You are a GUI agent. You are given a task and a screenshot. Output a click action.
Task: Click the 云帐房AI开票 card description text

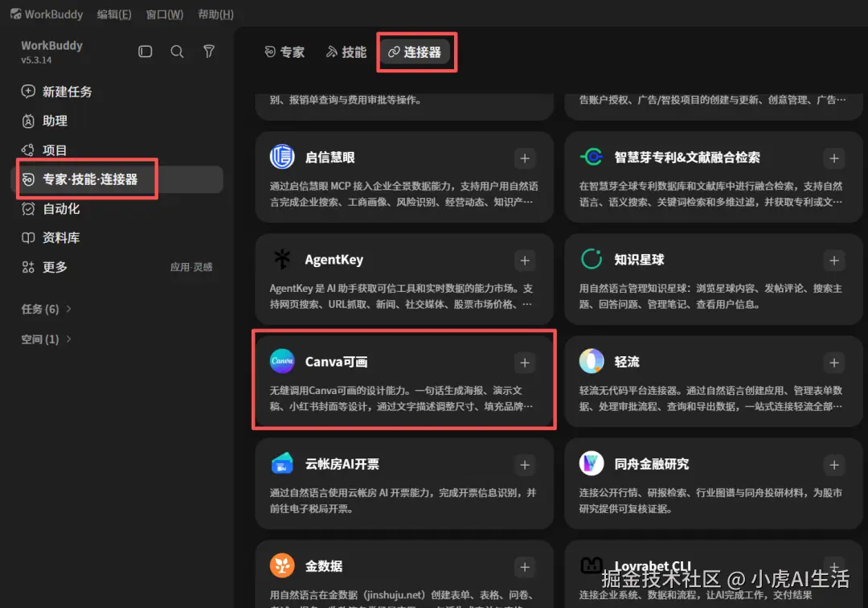coord(403,500)
